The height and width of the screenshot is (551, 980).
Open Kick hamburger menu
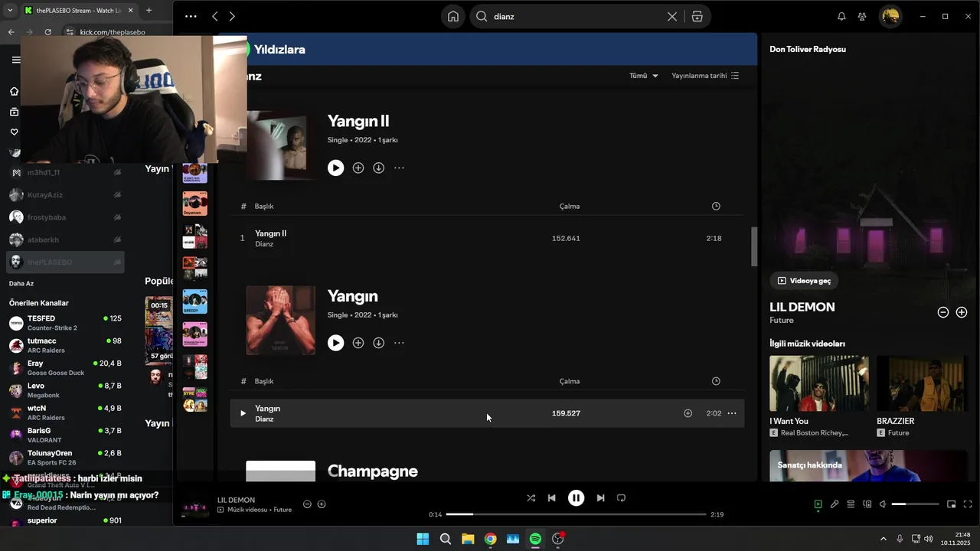(15, 60)
